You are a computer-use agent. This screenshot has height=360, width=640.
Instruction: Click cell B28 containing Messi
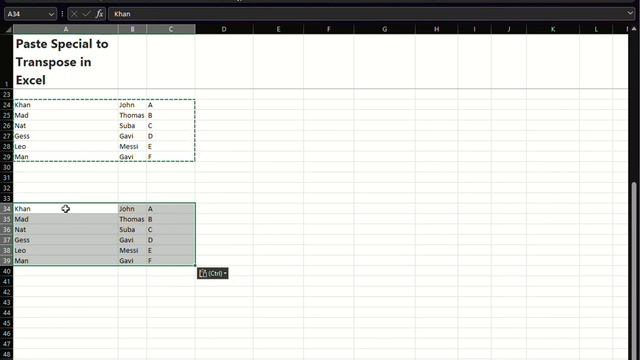(132, 147)
